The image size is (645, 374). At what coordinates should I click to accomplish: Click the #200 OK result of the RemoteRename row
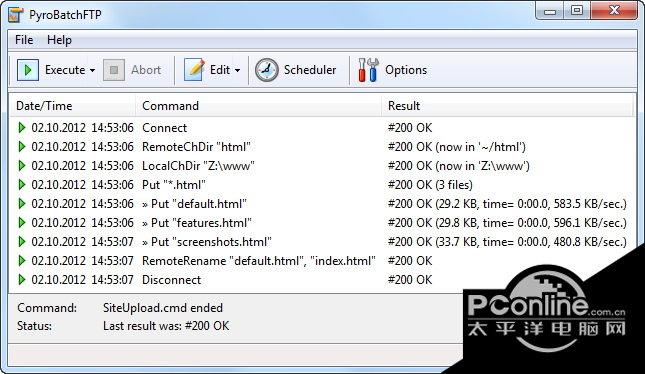click(410, 260)
